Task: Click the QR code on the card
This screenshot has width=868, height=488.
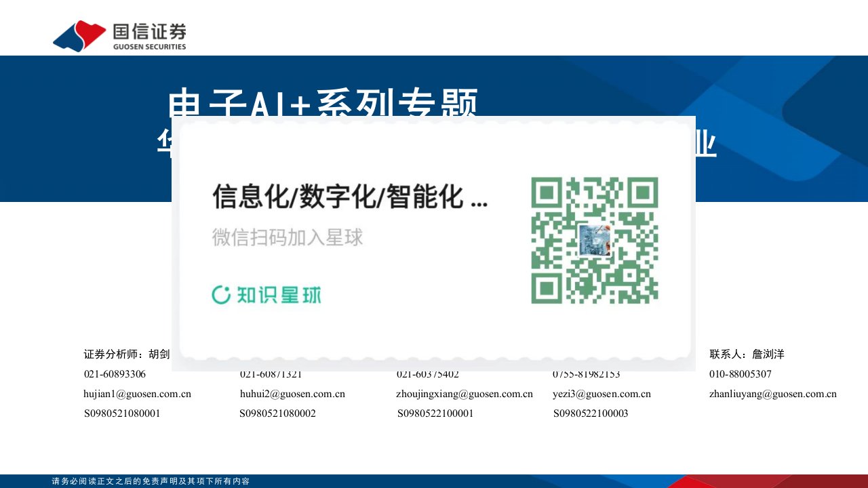Action: 594,240
